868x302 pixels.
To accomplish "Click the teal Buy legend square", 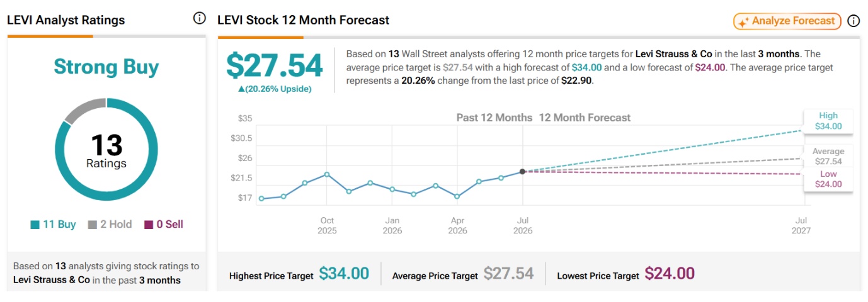I will pos(35,225).
